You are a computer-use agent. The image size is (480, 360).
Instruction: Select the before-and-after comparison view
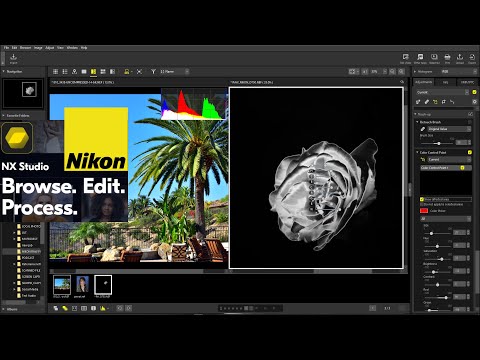coord(113,72)
